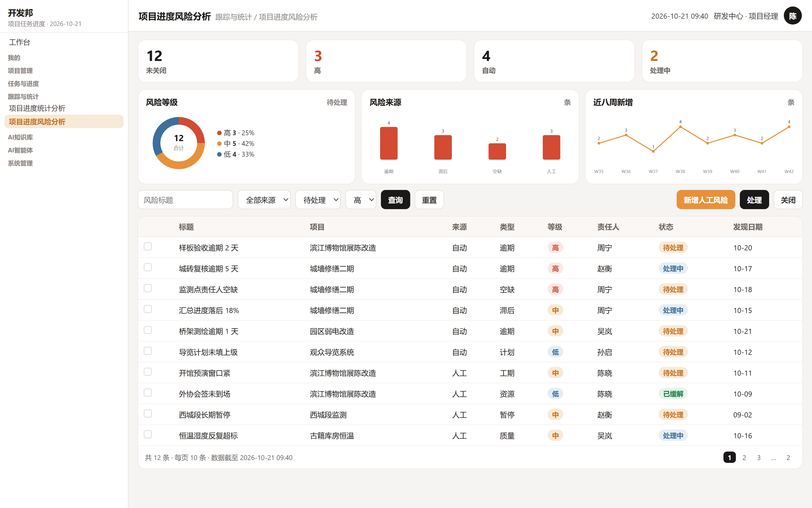Tick the 开馆预演窗口紧 checkbox
812x508 pixels.
tap(148, 372)
